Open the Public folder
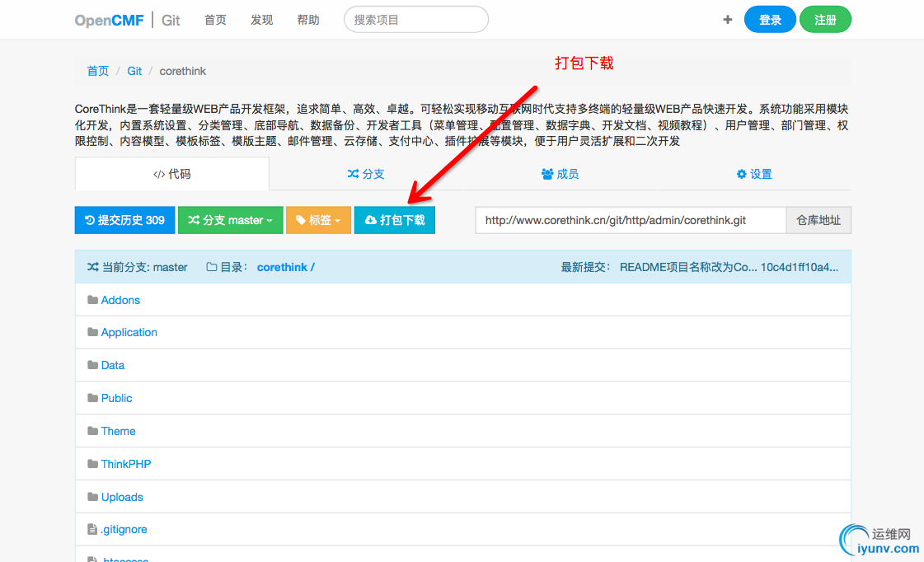Screen dimensions: 924x562 [117, 398]
